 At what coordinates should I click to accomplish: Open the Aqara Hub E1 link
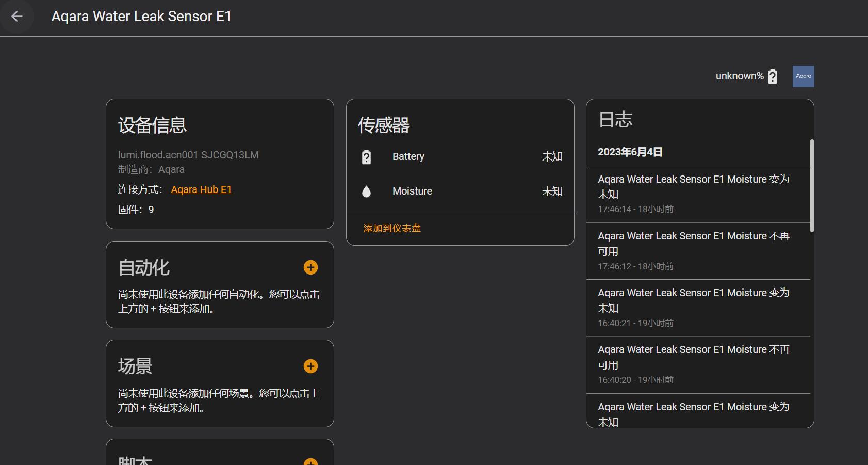[201, 189]
